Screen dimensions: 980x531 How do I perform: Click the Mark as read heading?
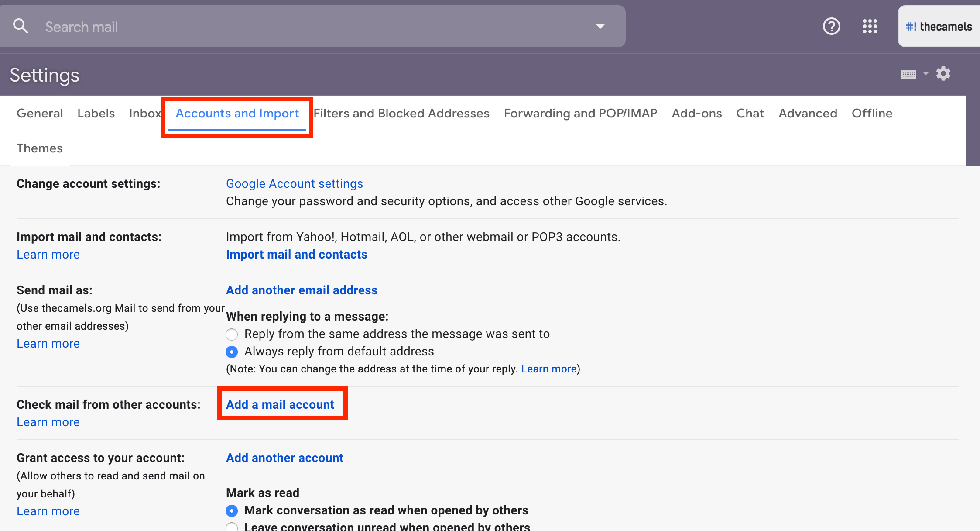click(263, 493)
